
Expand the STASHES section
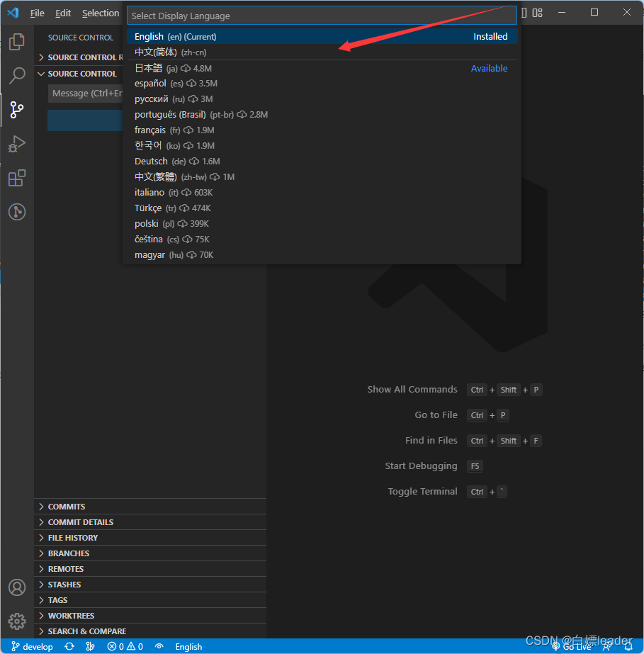tap(150, 585)
